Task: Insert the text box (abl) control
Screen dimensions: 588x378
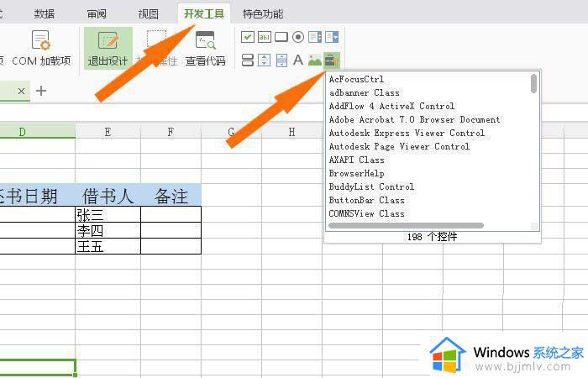Action: point(265,37)
